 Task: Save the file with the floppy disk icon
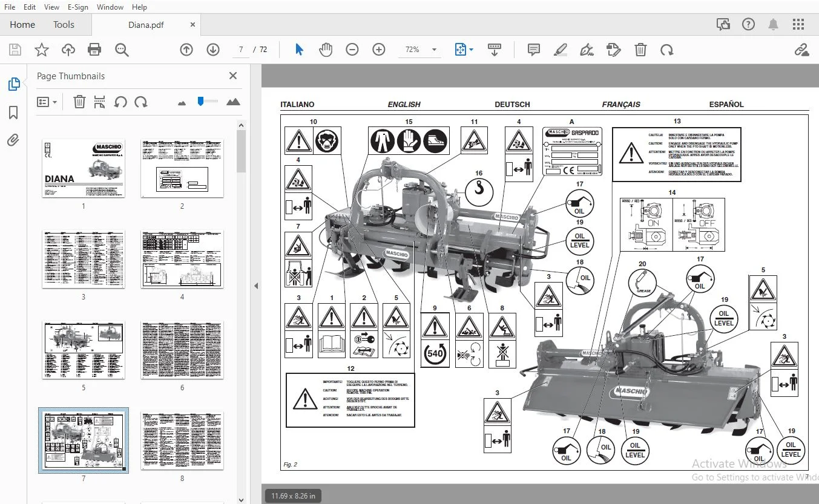coord(15,50)
